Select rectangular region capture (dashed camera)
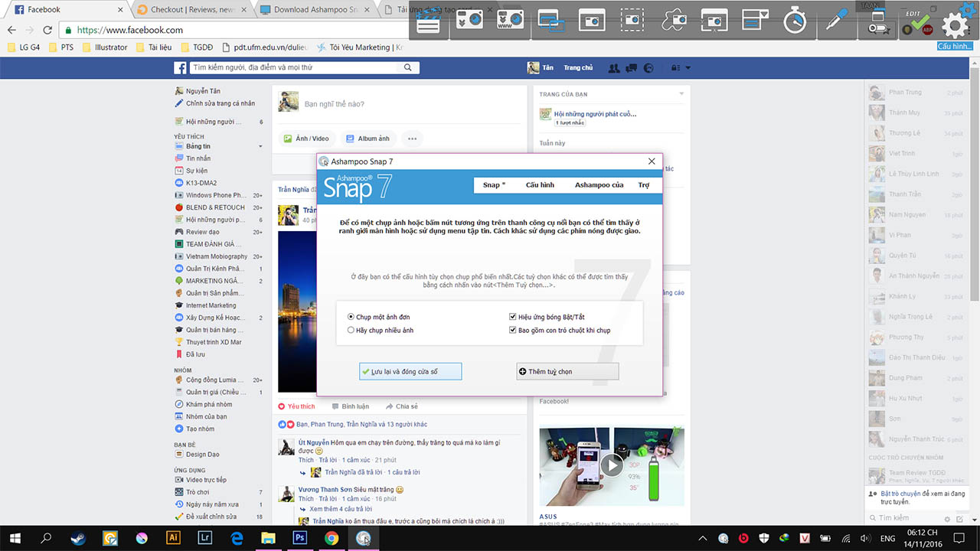This screenshot has height=551, width=980. click(x=632, y=21)
